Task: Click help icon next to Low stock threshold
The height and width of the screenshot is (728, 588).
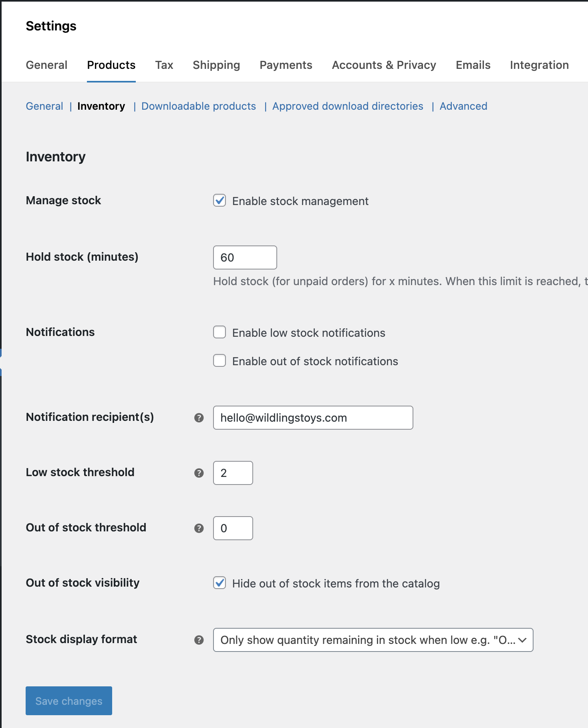Action: click(x=199, y=473)
